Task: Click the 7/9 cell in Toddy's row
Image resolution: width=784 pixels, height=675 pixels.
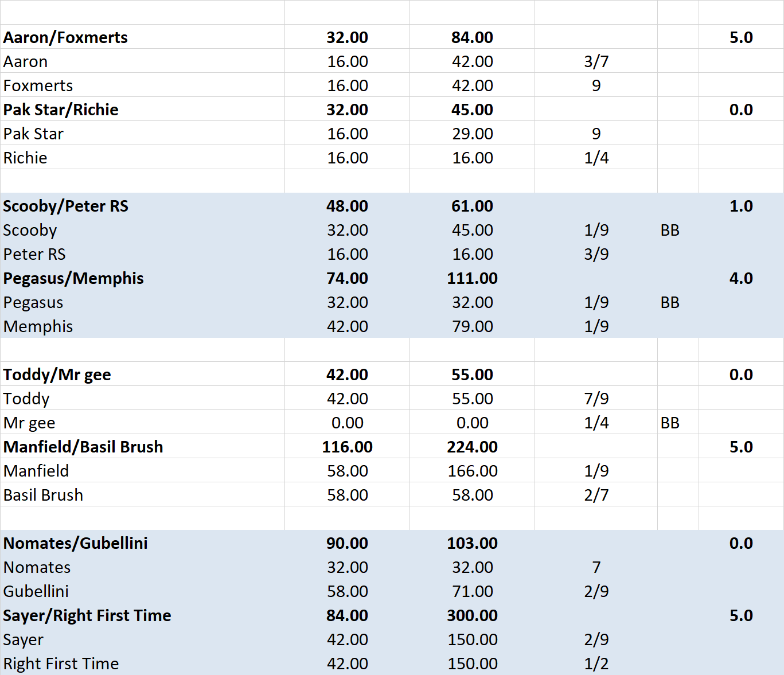Action: (x=596, y=399)
